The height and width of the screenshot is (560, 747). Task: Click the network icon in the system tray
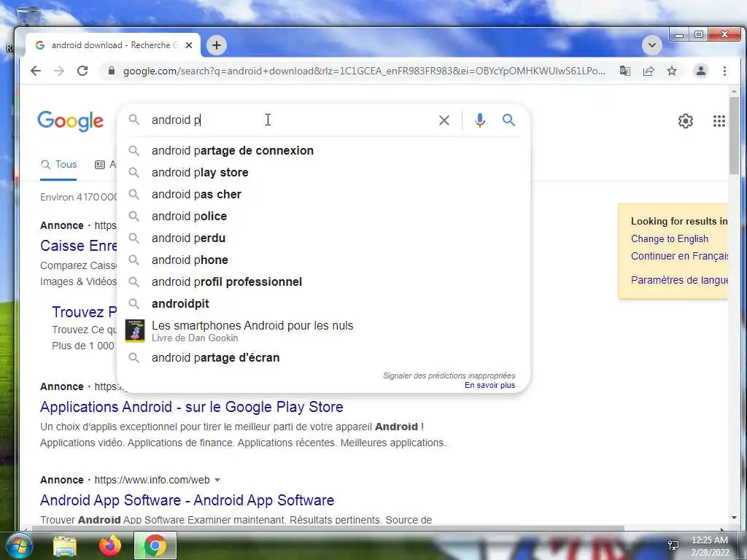click(x=673, y=545)
